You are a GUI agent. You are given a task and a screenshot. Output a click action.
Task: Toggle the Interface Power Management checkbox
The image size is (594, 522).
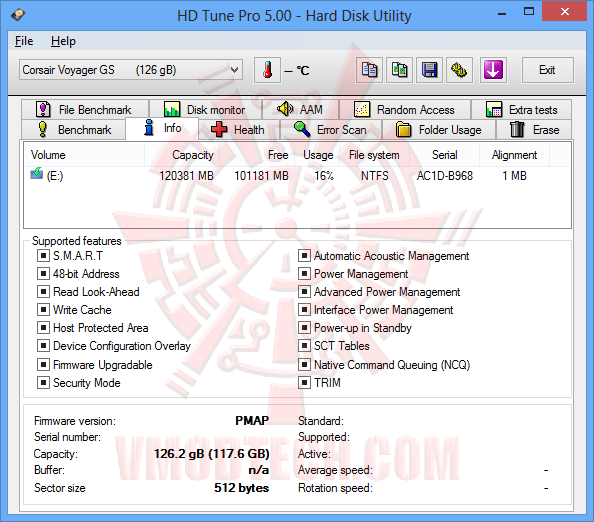(304, 309)
